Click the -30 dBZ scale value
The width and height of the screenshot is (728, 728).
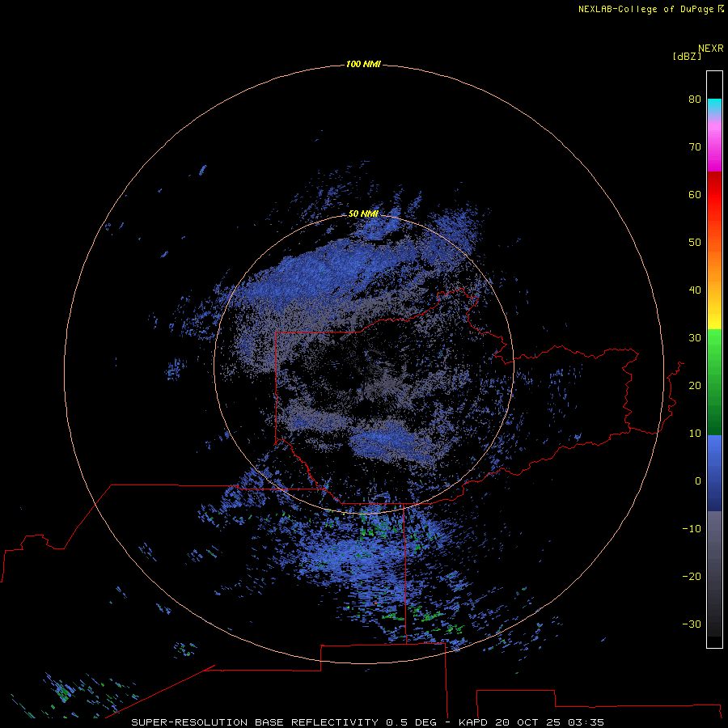(x=692, y=624)
